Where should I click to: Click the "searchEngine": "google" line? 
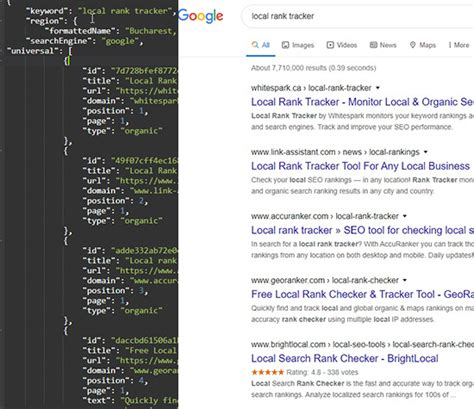pos(84,41)
